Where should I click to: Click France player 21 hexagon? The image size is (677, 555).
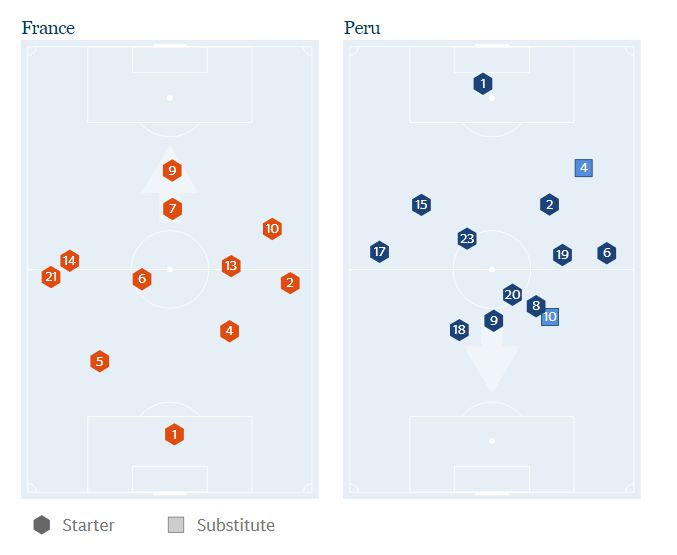pyautogui.click(x=51, y=277)
